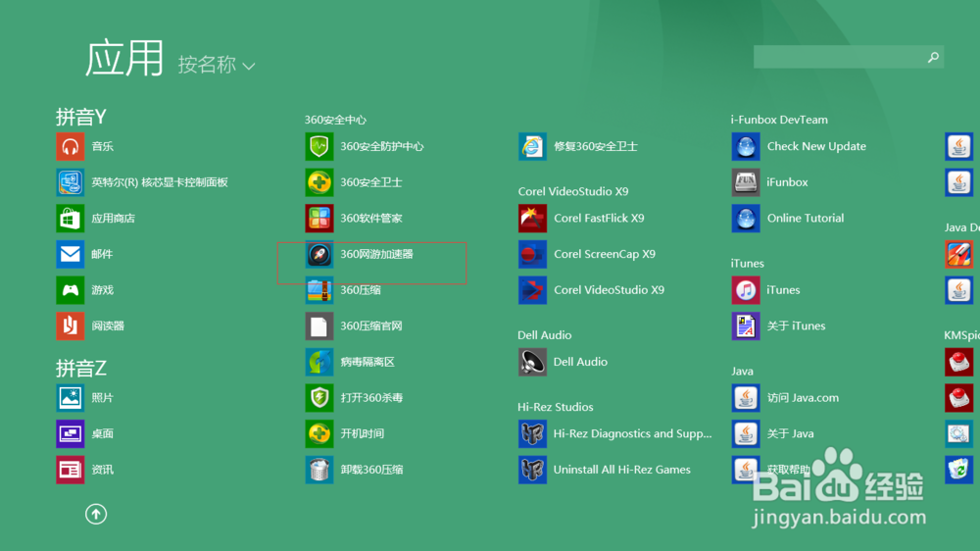Launch 360安全卫士 icon
The height and width of the screenshot is (551, 980).
(x=319, y=182)
